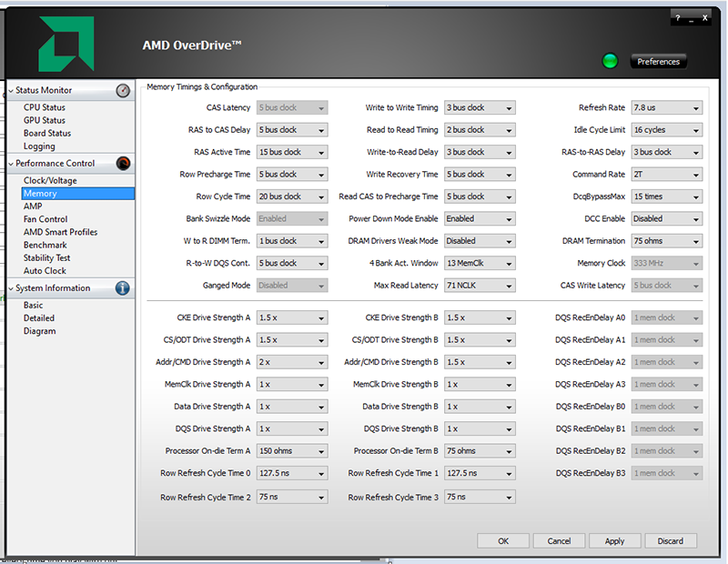The image size is (728, 564).
Task: Open the AMP page
Action: 33,206
